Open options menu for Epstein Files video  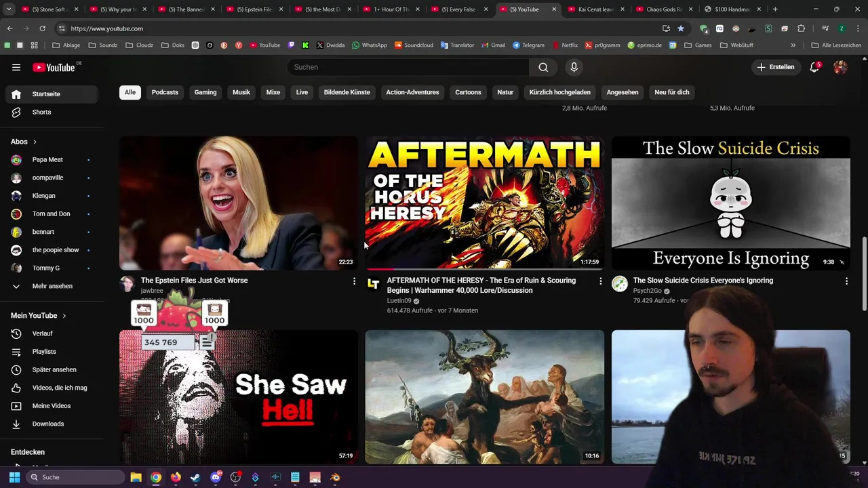point(354,281)
